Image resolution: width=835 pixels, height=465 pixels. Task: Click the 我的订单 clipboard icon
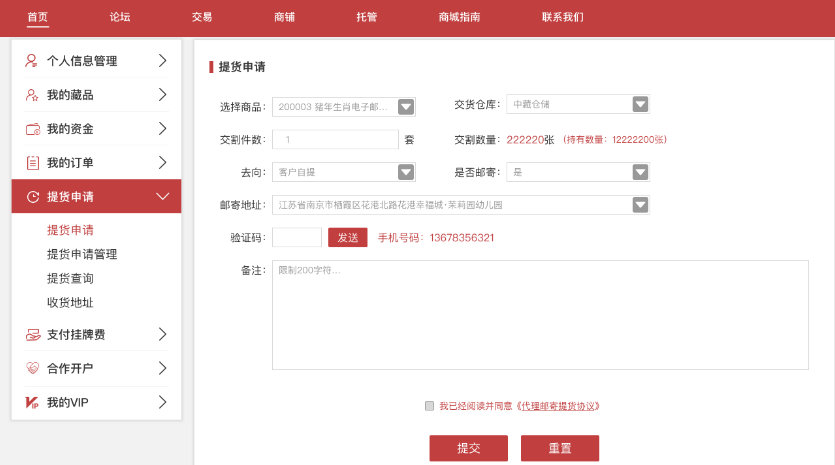[32, 163]
